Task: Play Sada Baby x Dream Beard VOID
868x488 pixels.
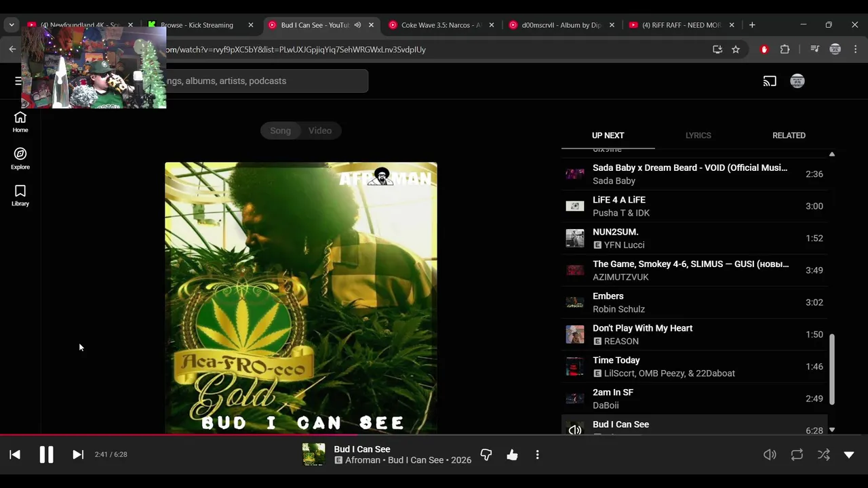Action: pos(694,174)
